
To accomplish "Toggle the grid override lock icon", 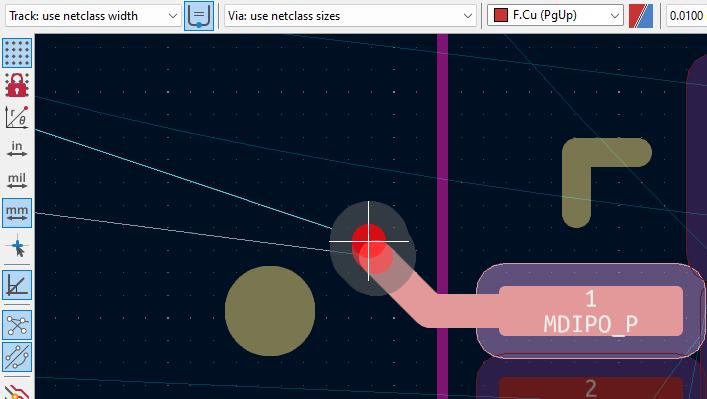I will pyautogui.click(x=17, y=85).
